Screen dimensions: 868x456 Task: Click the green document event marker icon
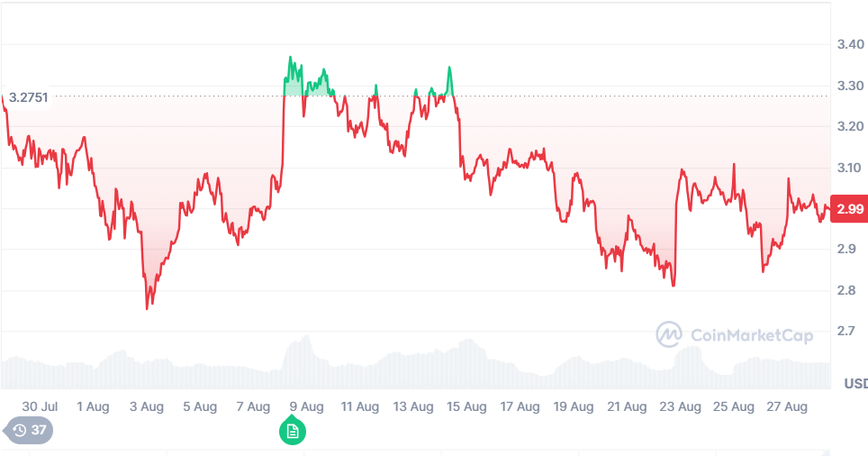tap(292, 431)
